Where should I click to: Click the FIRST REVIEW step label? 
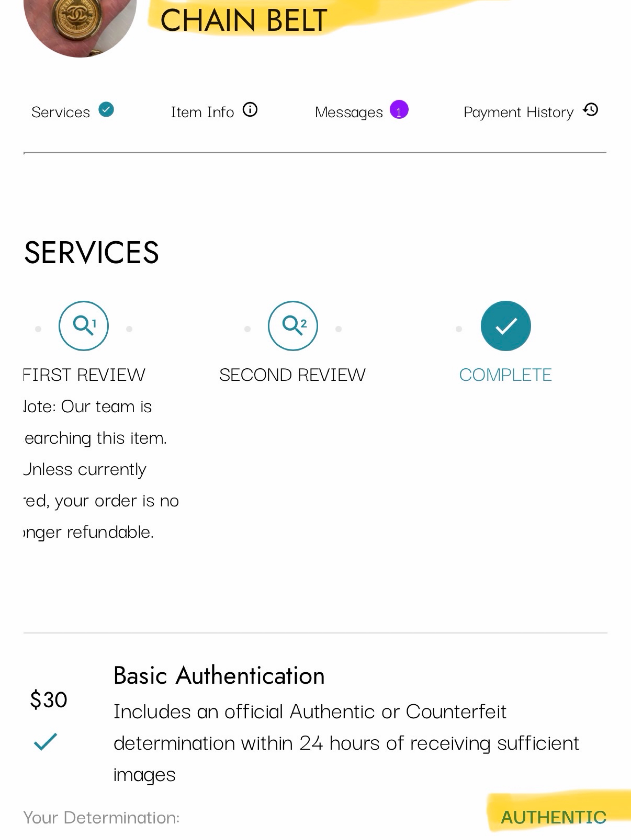84,375
